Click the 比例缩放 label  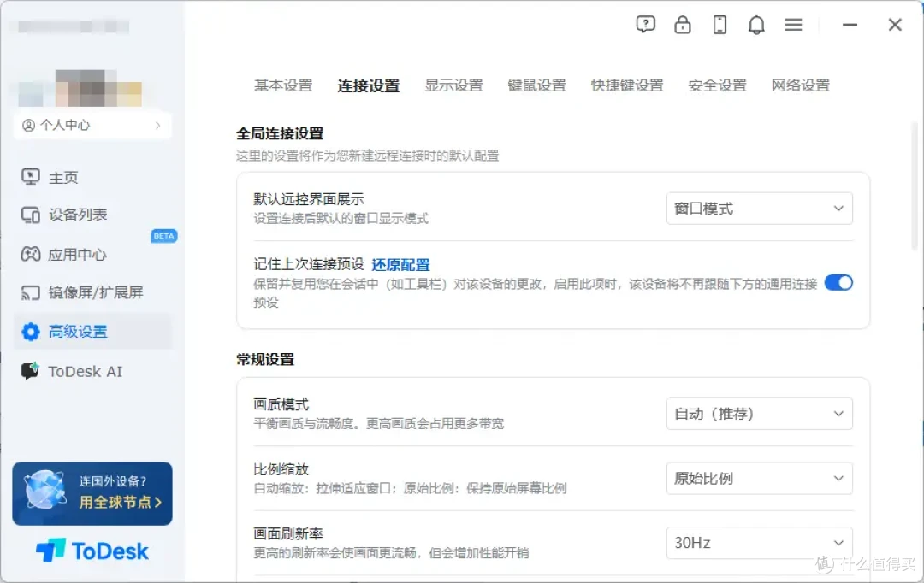281,469
